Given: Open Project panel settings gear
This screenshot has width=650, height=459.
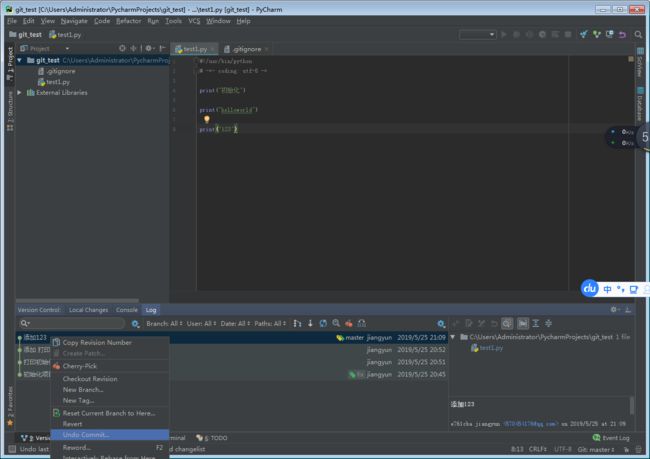Looking at the screenshot, I should pos(149,49).
